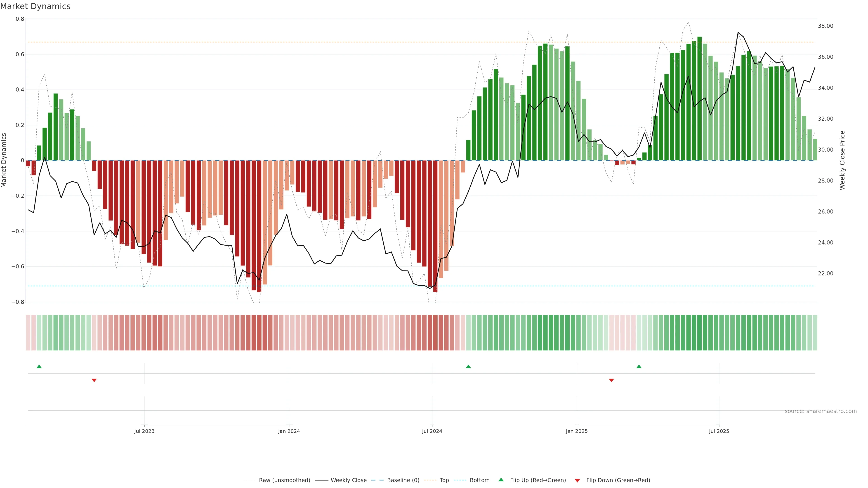
Task: Click the green triangle icon in legend
Action: pos(501,480)
